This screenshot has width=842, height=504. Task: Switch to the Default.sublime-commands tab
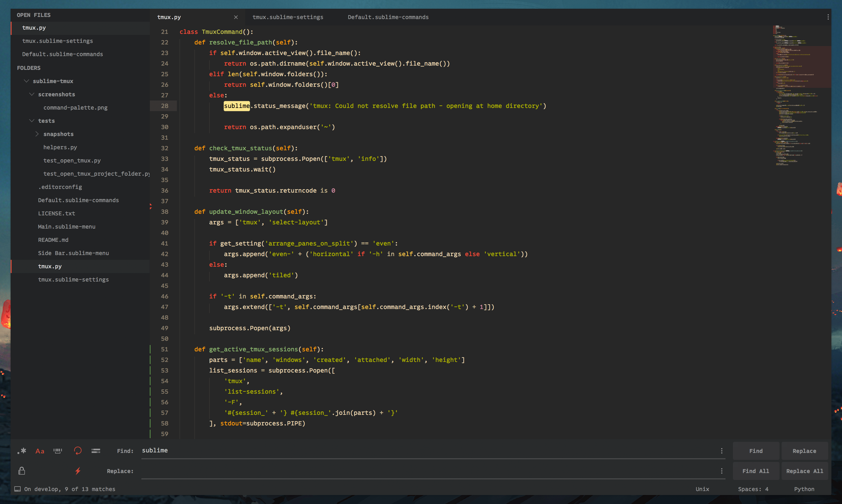coord(388,17)
